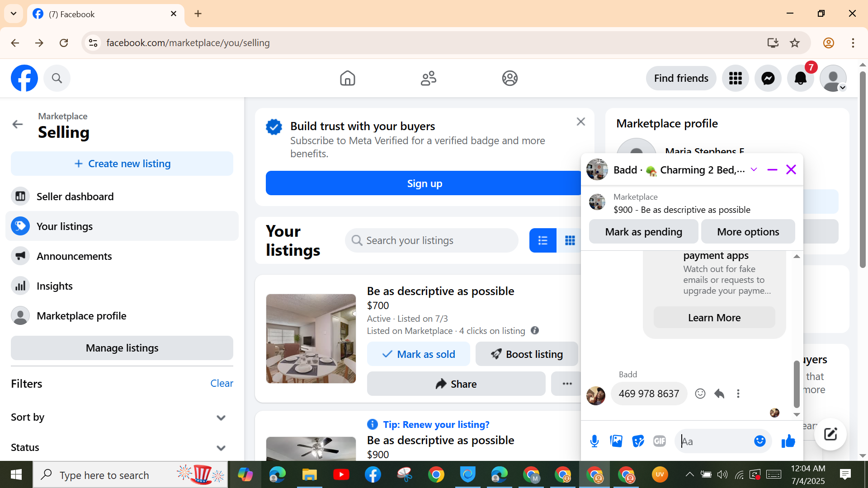Click the voice clip microphone icon
The image size is (868, 488).
click(x=594, y=441)
